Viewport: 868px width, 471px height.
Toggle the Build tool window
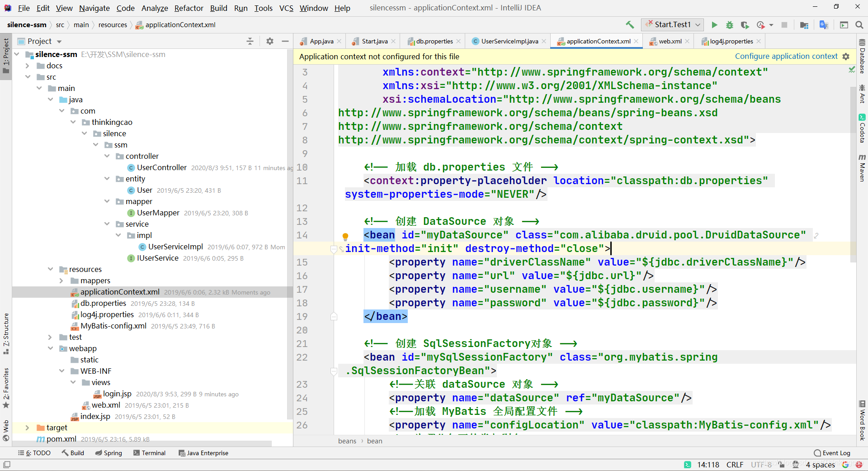click(73, 453)
